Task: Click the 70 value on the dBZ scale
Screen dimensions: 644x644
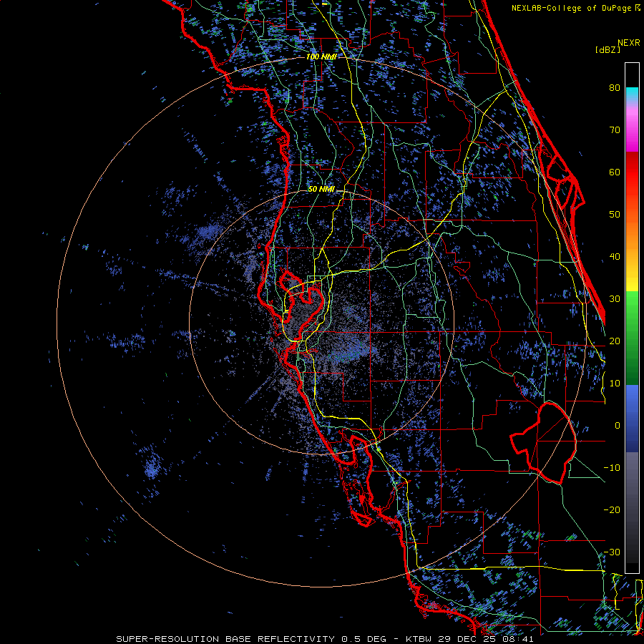Action: tap(615, 130)
